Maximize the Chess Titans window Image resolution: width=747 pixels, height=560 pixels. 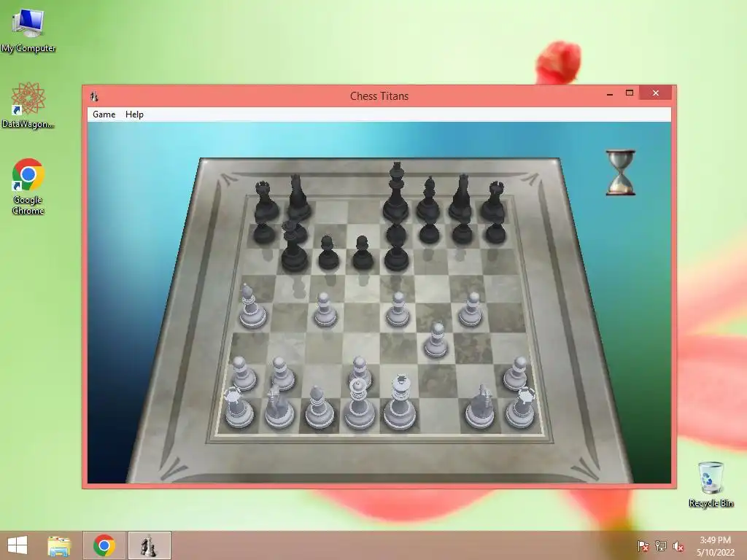pos(630,93)
